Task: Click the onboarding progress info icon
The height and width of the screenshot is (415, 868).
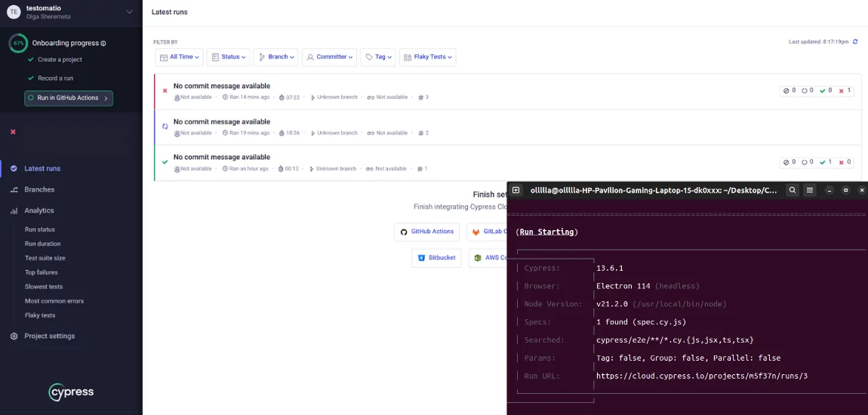Action: pyautogui.click(x=103, y=44)
